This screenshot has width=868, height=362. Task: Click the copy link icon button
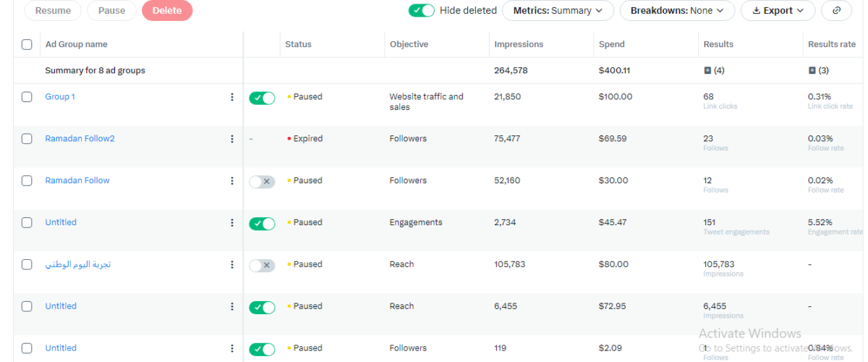[x=836, y=11]
